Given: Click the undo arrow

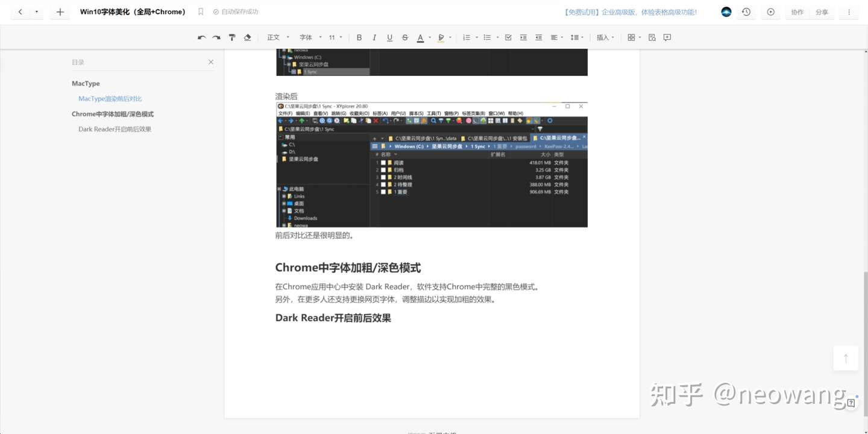Looking at the screenshot, I should tap(202, 37).
